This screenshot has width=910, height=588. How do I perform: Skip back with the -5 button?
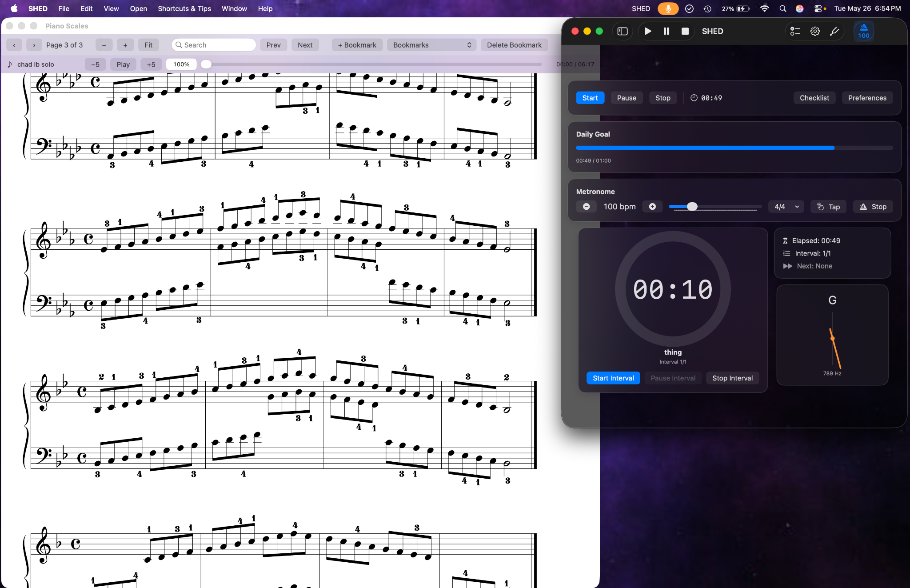pyautogui.click(x=96, y=64)
